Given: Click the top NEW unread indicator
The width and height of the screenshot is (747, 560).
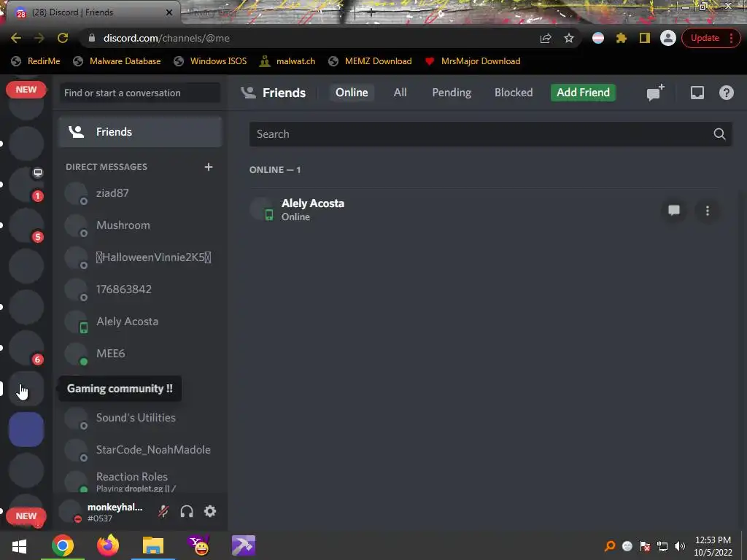Looking at the screenshot, I should [26, 90].
